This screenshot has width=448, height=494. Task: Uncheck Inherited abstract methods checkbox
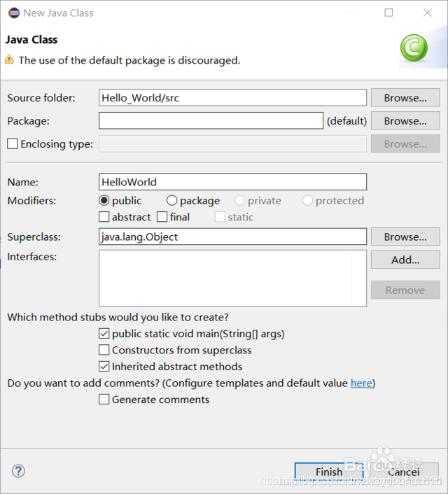pos(104,367)
